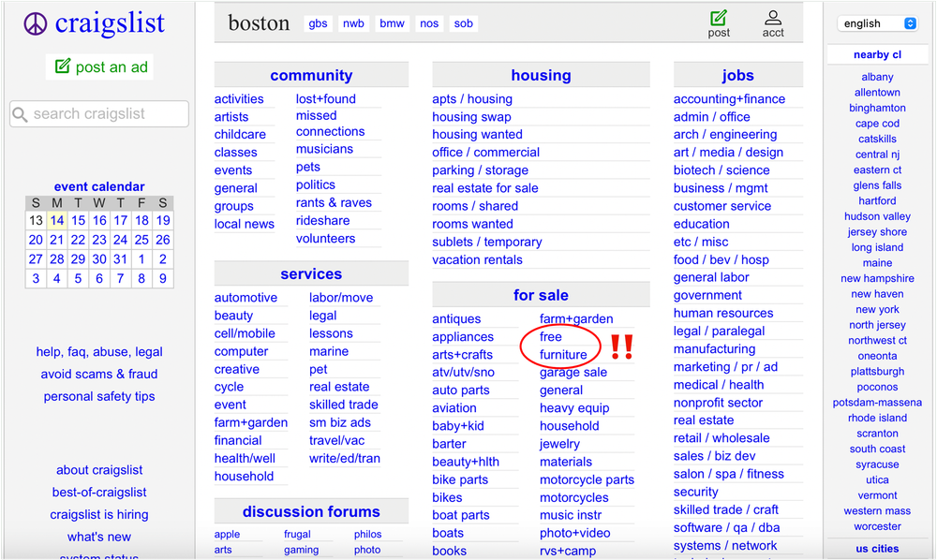Open apts / housing listings

pyautogui.click(x=472, y=99)
